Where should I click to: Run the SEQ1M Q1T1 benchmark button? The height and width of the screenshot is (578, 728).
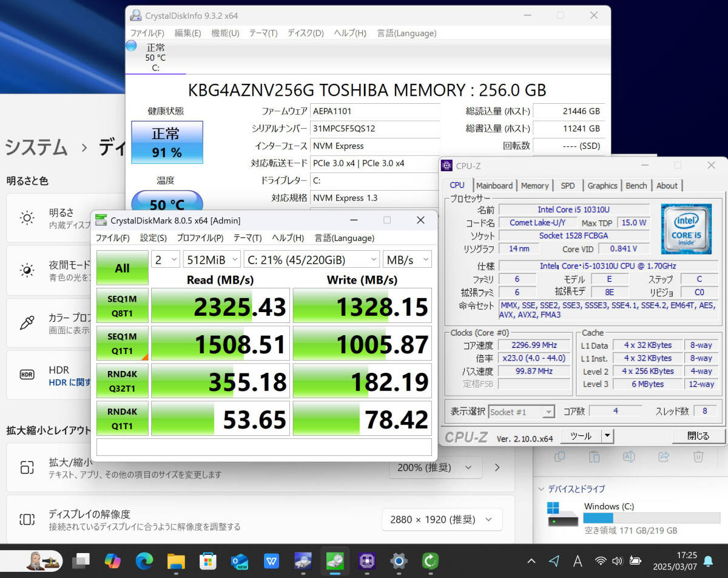point(122,343)
